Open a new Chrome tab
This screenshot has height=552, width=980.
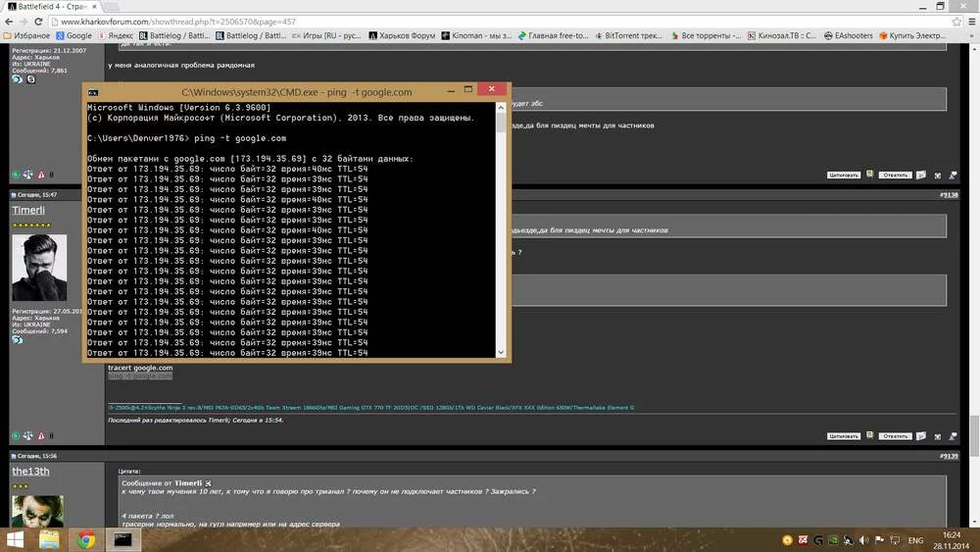pyautogui.click(x=112, y=6)
